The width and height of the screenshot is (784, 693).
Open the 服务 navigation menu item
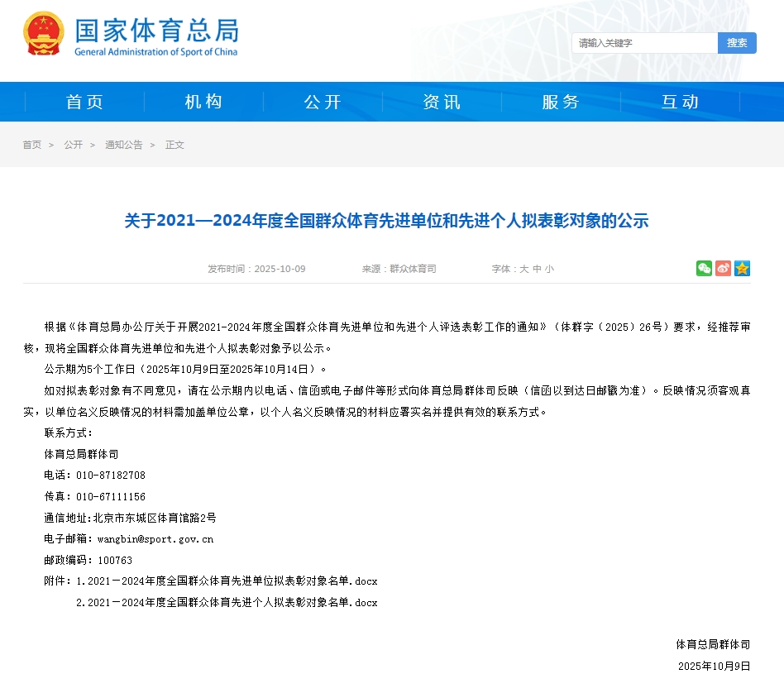(x=561, y=102)
